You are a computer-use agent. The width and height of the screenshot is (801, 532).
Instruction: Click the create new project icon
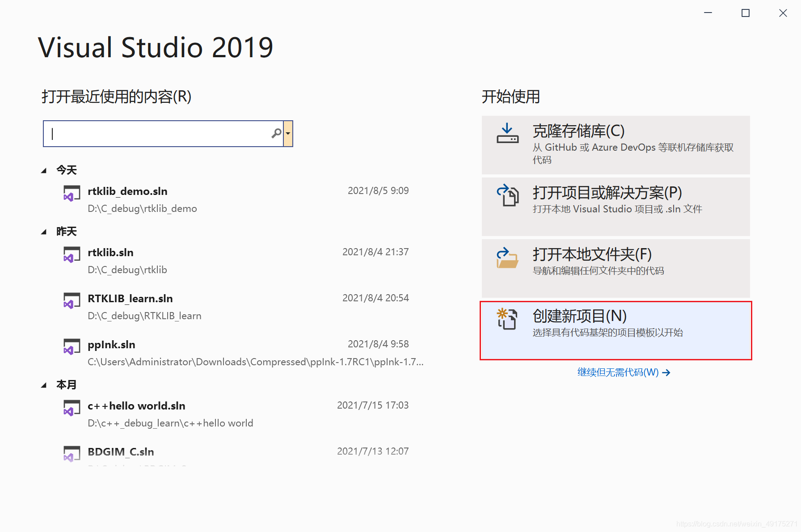(507, 319)
